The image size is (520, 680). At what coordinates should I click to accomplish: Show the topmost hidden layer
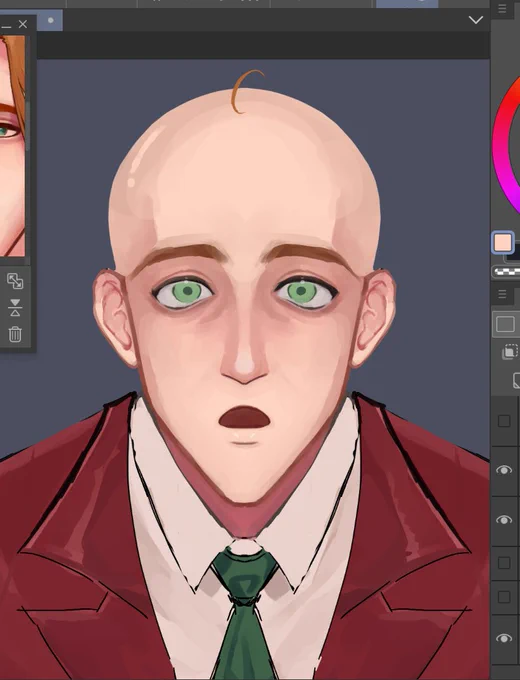click(x=504, y=421)
